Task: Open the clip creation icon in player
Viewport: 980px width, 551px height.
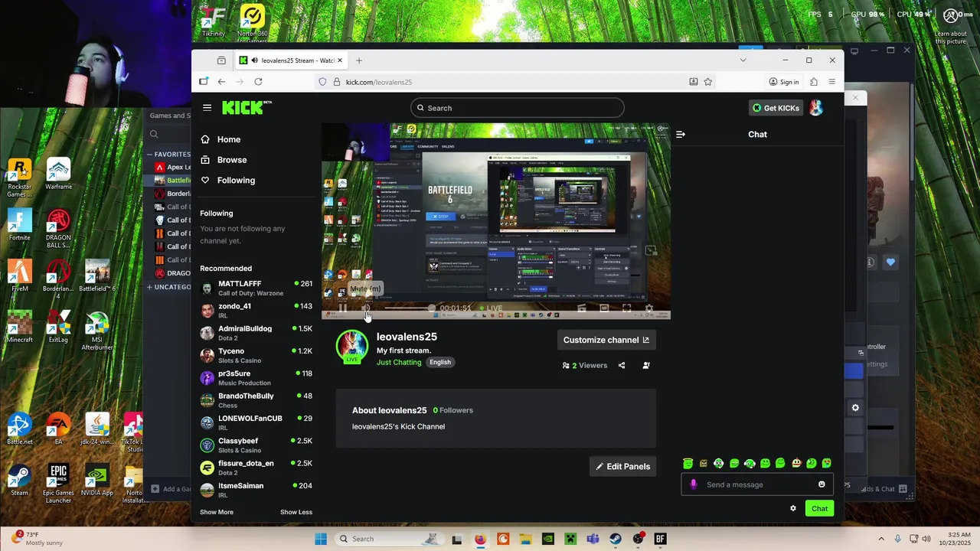Action: point(581,308)
